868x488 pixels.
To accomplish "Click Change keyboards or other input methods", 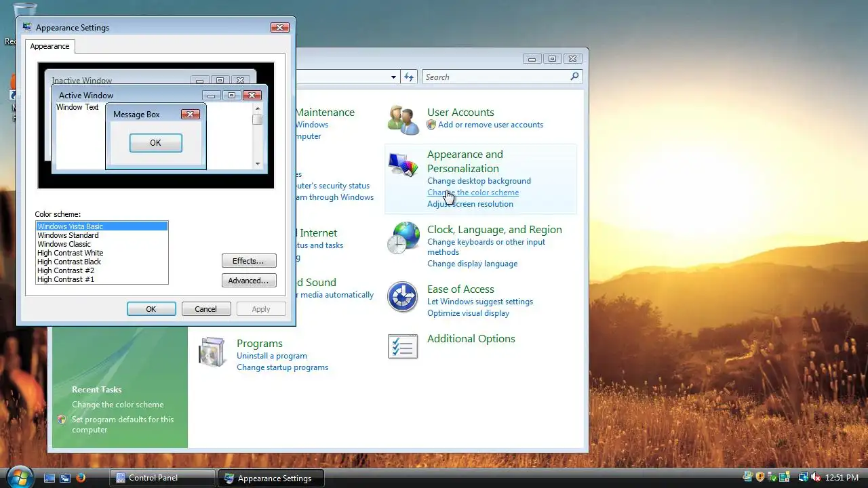I will click(486, 247).
